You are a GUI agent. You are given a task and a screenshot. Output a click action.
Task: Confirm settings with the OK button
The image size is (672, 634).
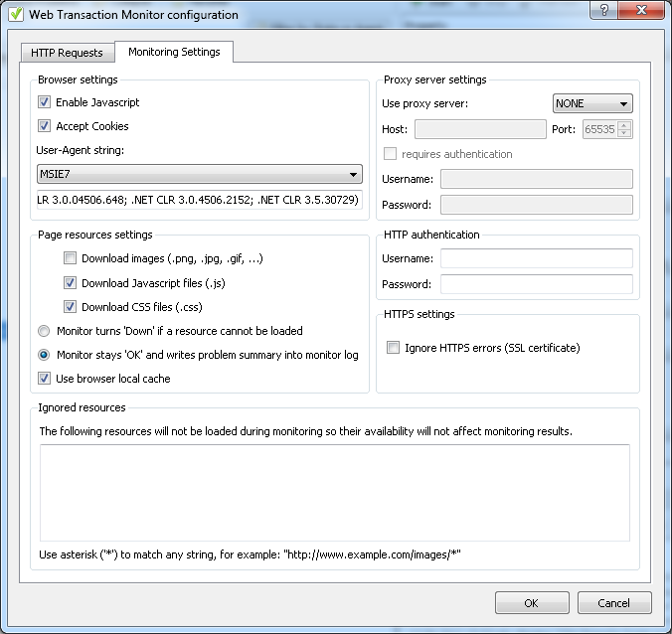coord(532,603)
